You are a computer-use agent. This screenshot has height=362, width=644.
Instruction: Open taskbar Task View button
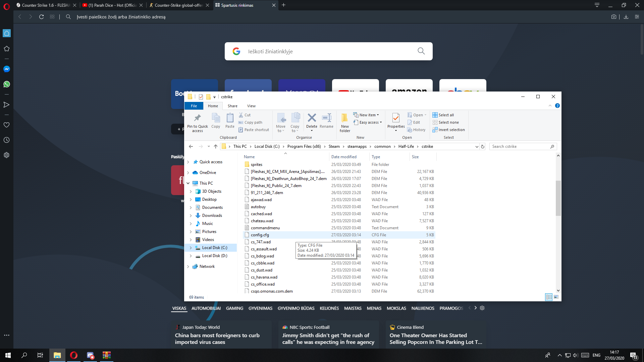pyautogui.click(x=40, y=355)
